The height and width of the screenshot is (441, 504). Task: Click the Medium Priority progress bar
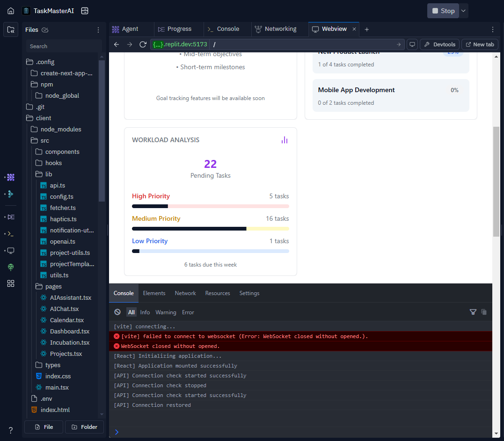pos(211,229)
